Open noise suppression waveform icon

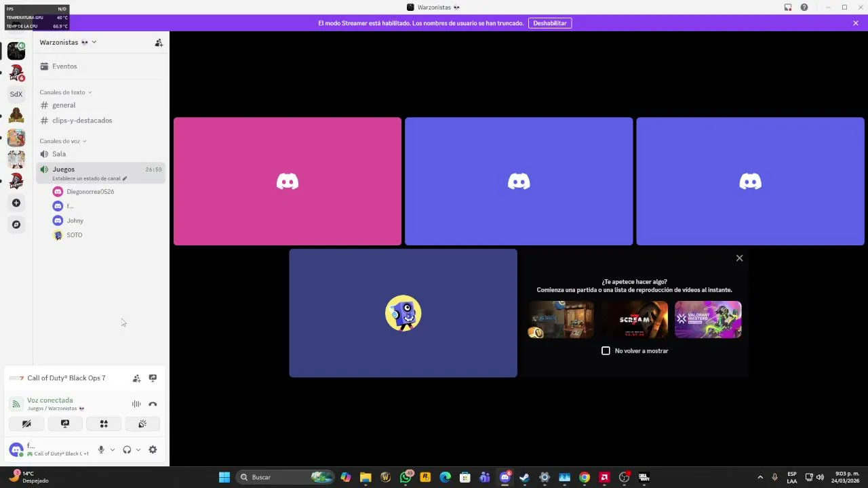(x=136, y=404)
